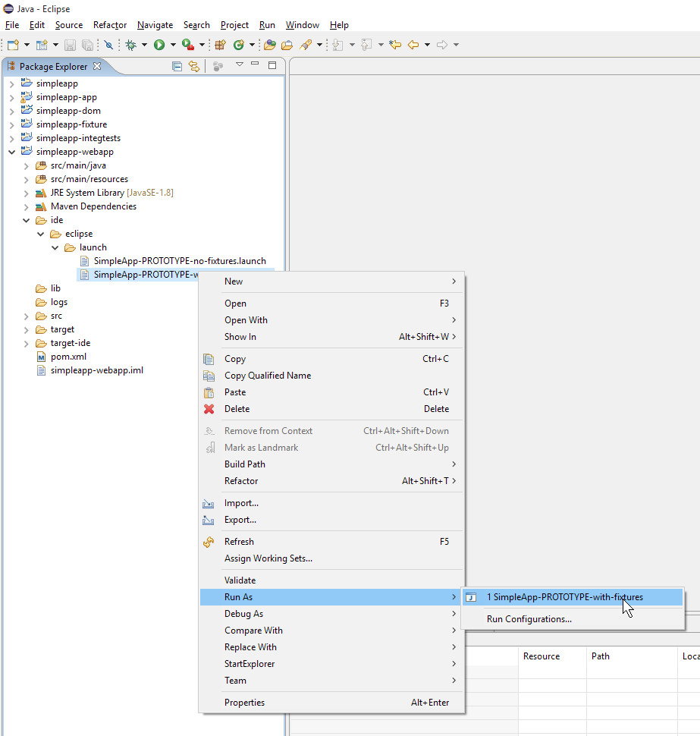700x736 pixels.
Task: Open Run Configurations... from submenu
Action: tap(573, 619)
